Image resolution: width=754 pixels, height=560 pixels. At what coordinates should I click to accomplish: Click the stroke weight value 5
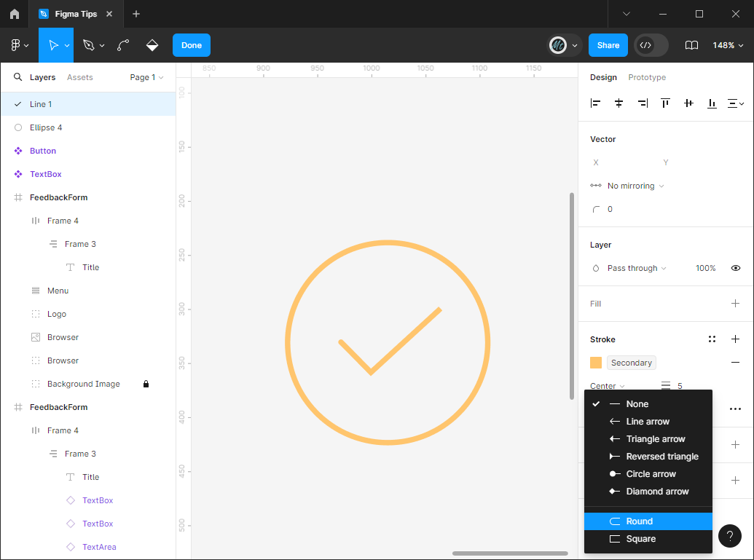point(680,385)
